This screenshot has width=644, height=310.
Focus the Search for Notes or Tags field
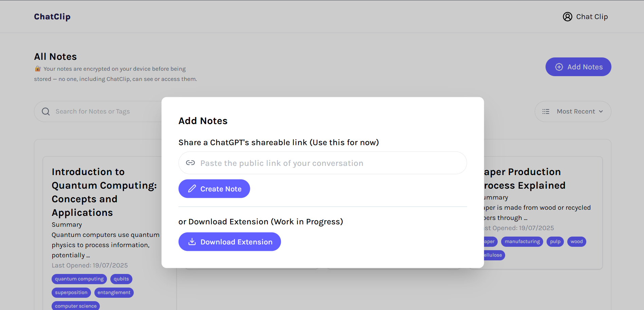click(98, 111)
